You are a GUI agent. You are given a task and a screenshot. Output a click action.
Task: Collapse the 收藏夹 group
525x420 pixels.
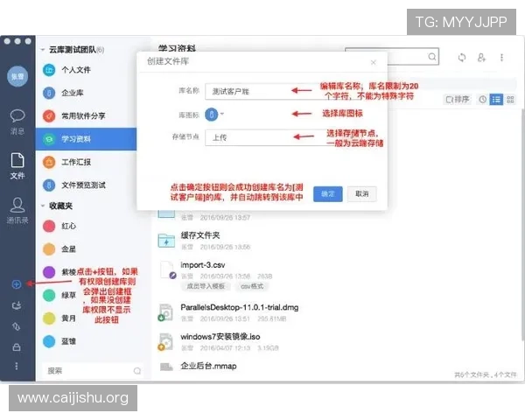point(43,206)
